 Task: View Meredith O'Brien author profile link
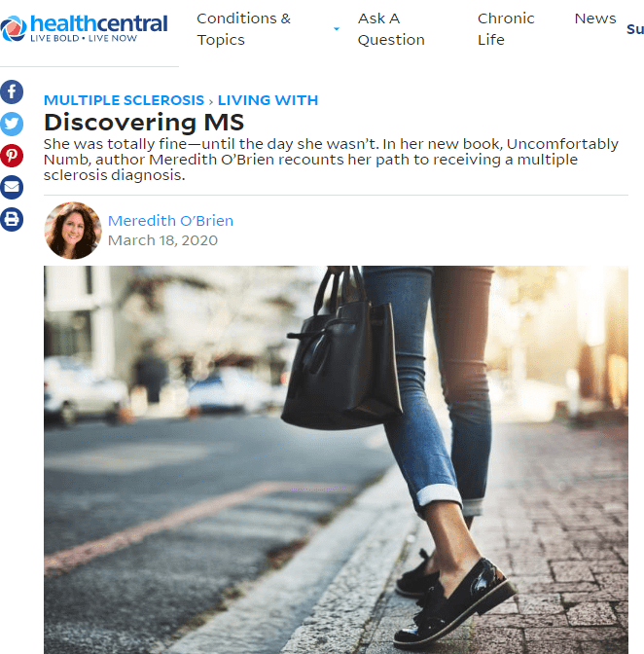coord(170,221)
